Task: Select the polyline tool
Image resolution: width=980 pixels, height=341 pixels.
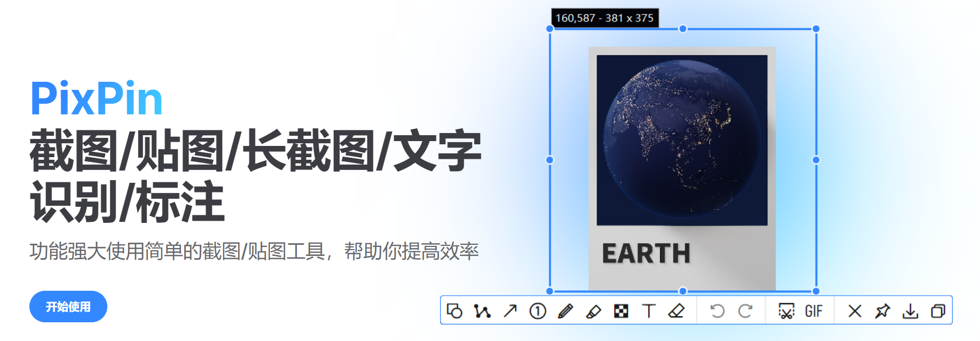Action: pos(482,311)
